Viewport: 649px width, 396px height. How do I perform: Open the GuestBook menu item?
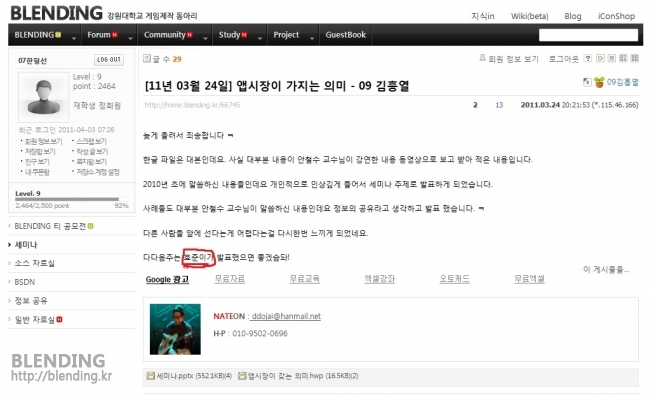point(346,35)
